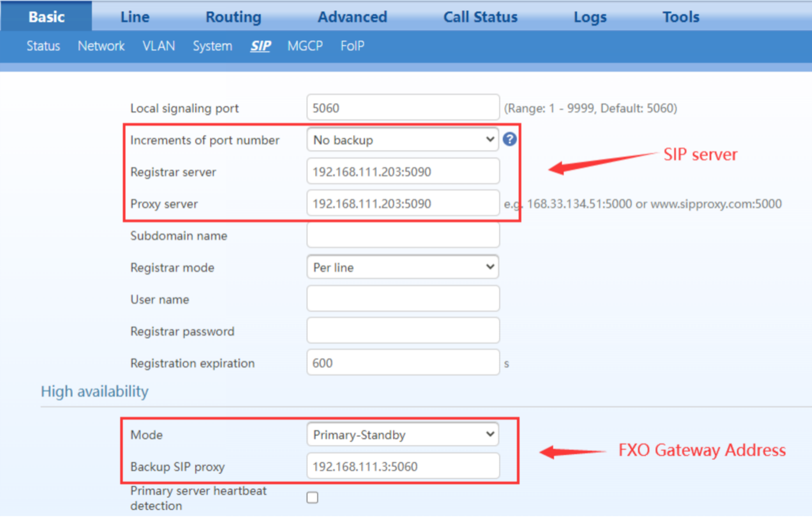Viewport: 812px width, 517px height.
Task: Enable Primary server heartbeat detection checkbox
Action: click(312, 498)
